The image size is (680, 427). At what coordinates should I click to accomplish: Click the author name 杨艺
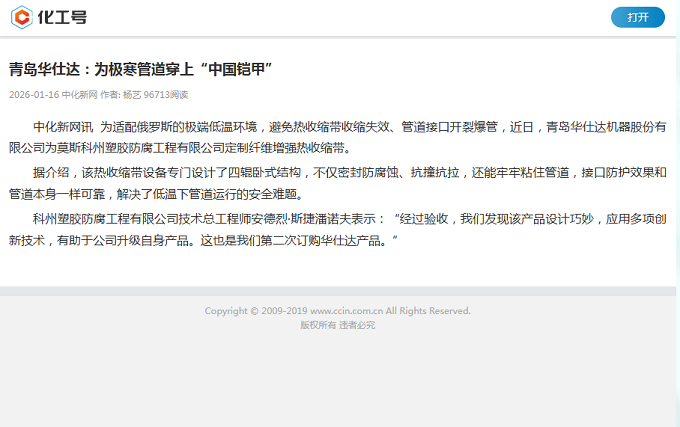click(x=132, y=95)
